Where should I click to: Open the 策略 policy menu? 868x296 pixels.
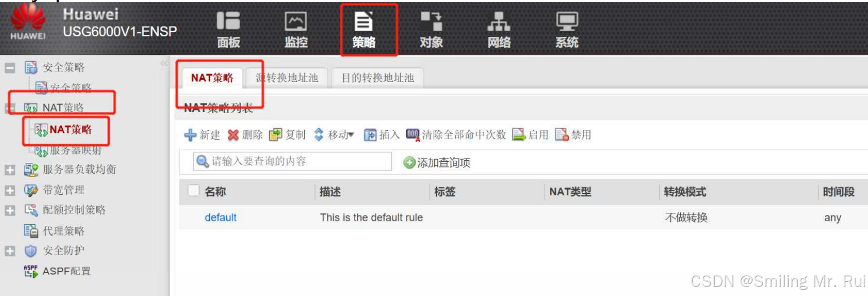coord(364,31)
